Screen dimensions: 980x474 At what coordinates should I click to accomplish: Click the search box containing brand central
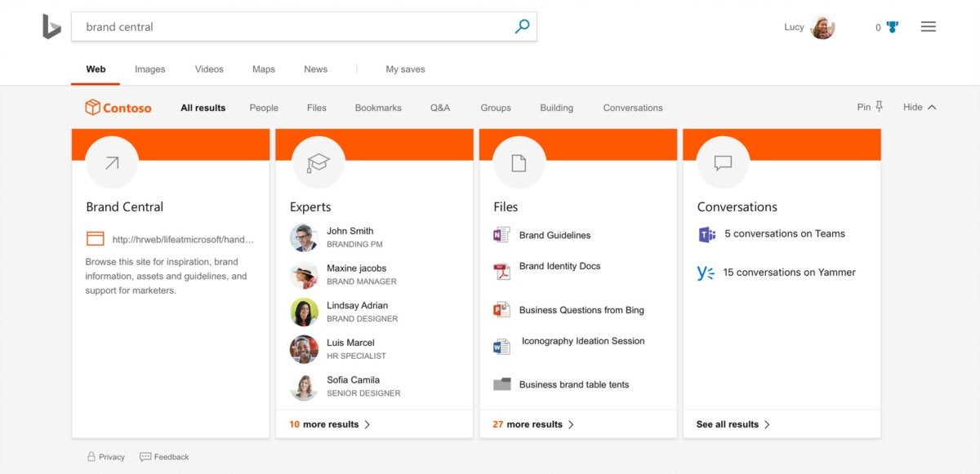(304, 27)
